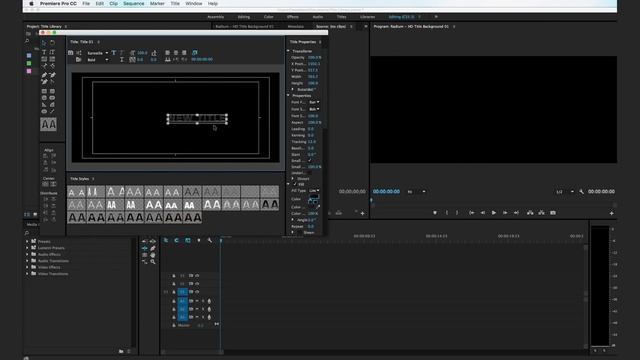Open the Fill Type dropdown
This screenshot has width=640, height=360.
point(314,191)
